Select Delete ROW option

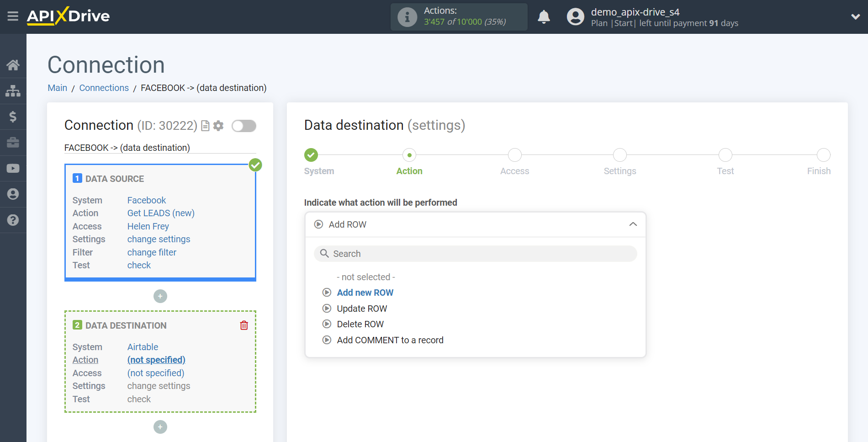[360, 324]
